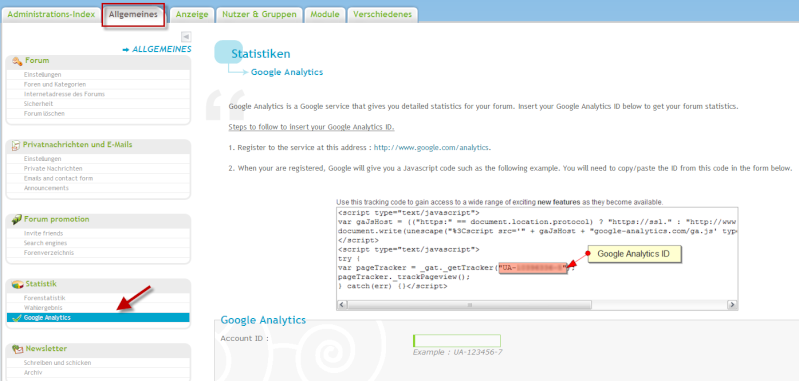Click the Google Analytics breadcrumb subtitle
799x381 pixels.
(x=287, y=72)
